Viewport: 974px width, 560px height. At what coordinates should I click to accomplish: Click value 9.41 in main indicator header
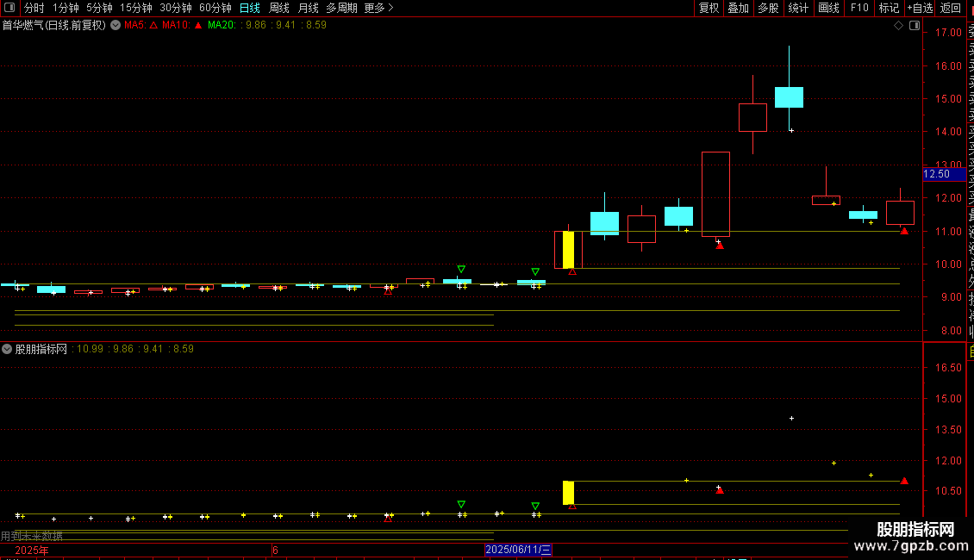click(286, 25)
